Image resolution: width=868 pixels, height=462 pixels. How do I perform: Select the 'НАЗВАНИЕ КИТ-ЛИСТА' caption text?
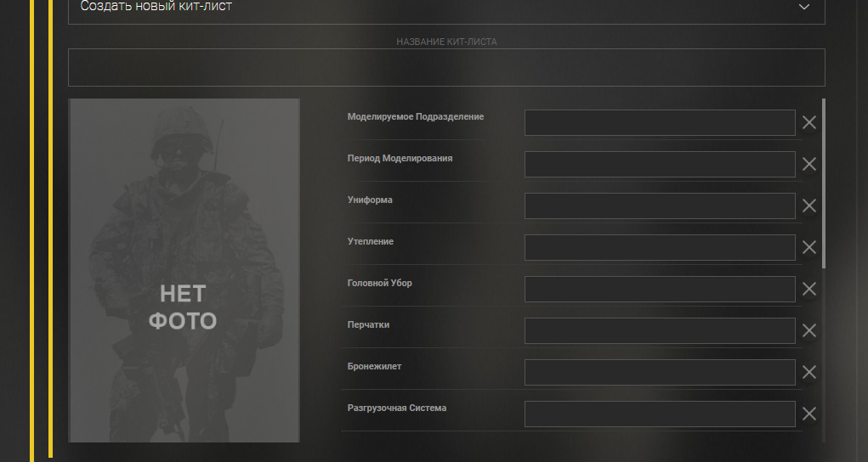click(446, 42)
